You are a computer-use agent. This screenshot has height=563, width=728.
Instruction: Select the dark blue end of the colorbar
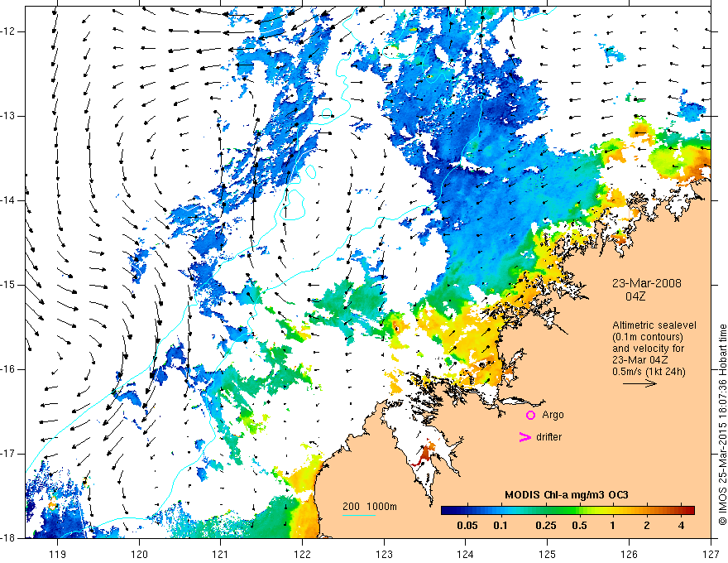(448, 511)
